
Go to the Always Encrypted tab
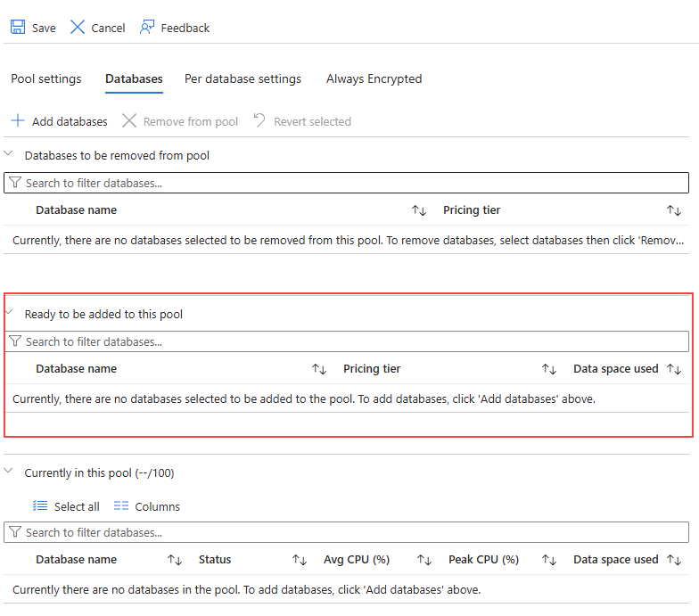click(x=374, y=78)
